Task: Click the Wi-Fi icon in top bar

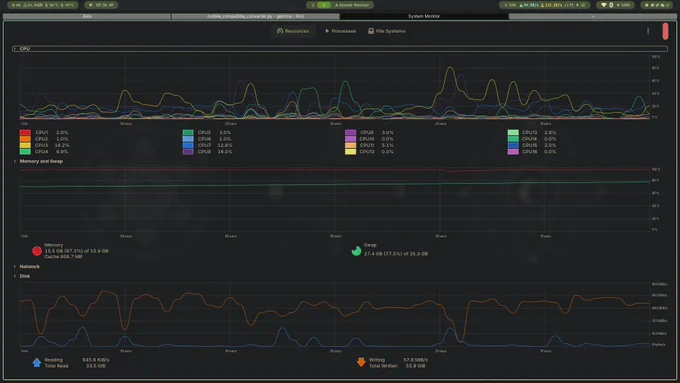Action: [603, 5]
